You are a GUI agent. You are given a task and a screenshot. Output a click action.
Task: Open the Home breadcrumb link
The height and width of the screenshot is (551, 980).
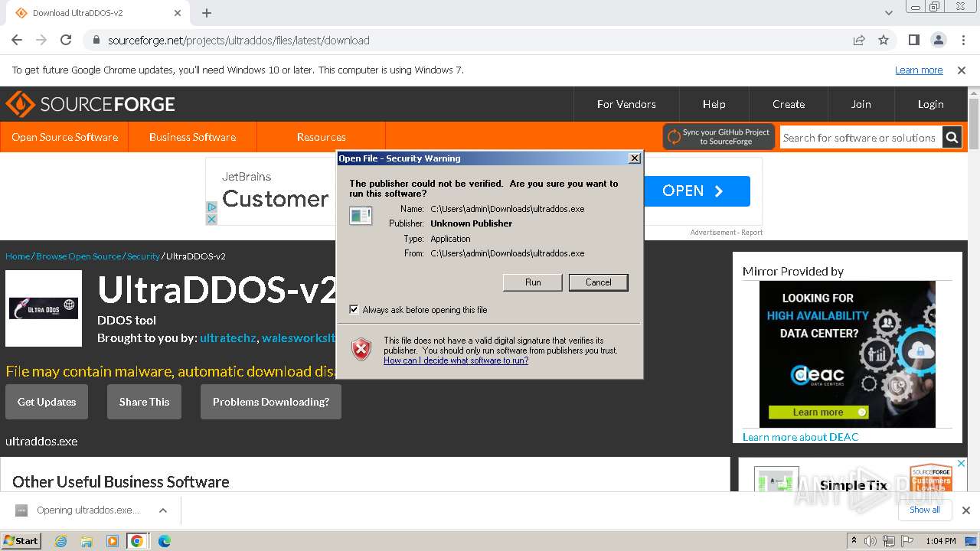point(18,256)
